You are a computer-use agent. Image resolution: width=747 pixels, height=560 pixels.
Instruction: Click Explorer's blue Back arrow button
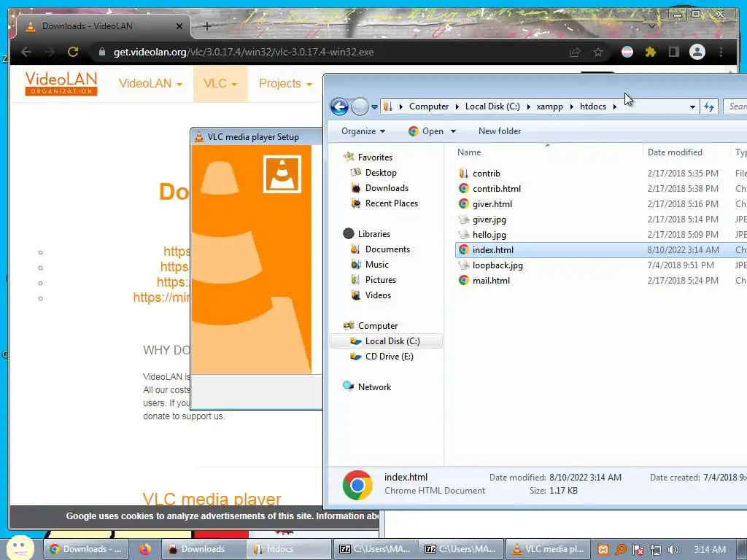point(339,106)
